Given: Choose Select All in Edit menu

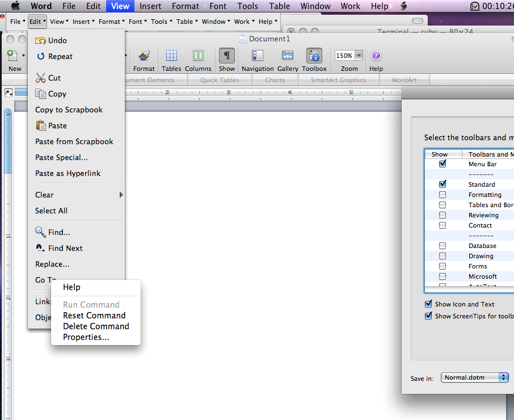Looking at the screenshot, I should 77,211.
